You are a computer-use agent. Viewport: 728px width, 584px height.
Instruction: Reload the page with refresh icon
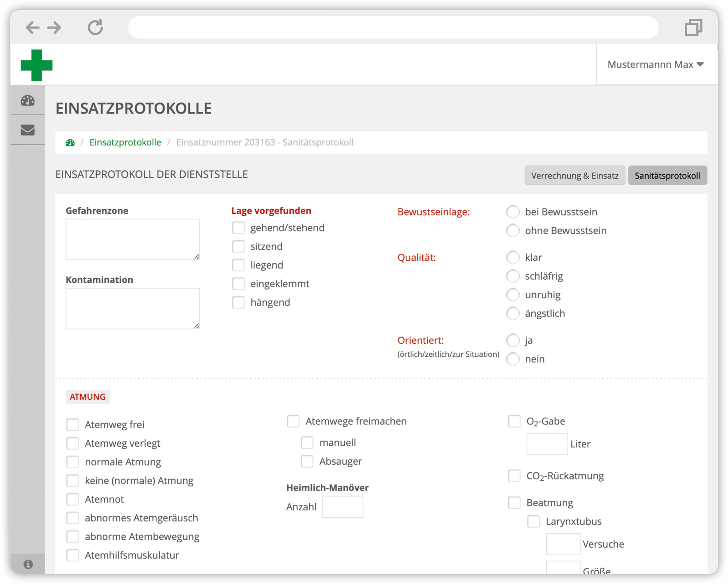click(x=95, y=27)
